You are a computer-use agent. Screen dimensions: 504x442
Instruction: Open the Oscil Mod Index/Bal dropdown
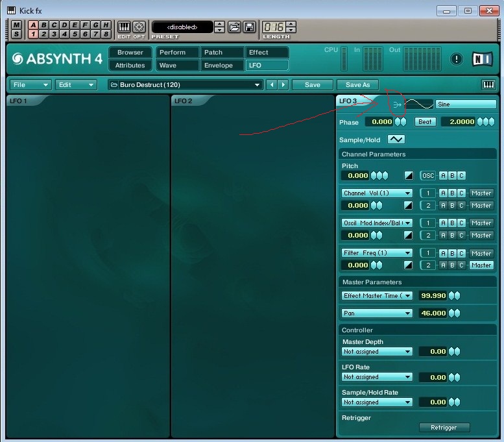click(x=377, y=223)
